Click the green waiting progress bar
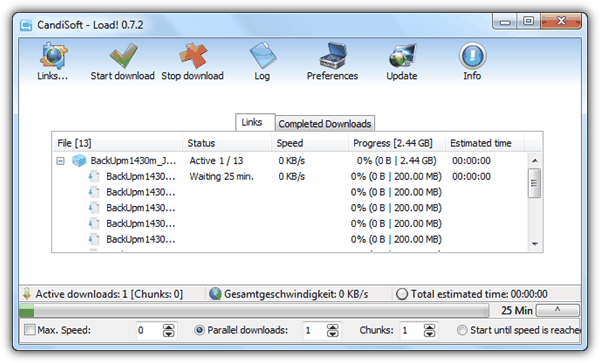600x362 pixels. tap(254, 310)
